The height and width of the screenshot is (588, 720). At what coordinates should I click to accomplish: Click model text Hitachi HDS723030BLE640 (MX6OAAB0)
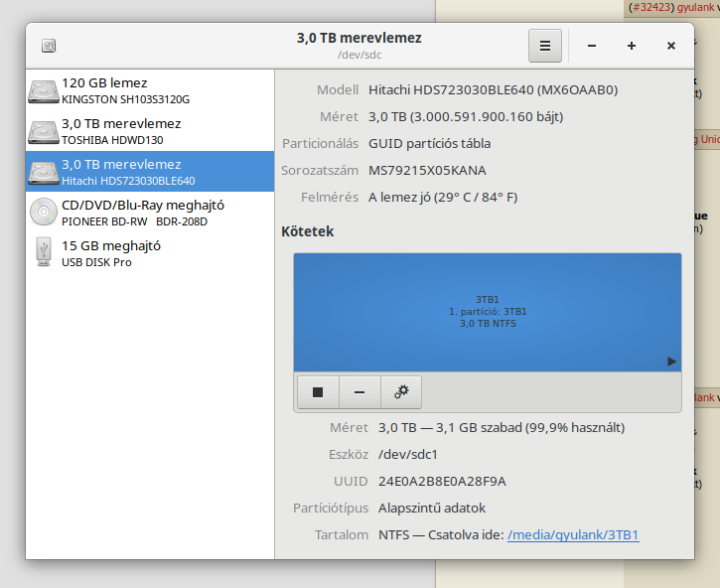click(494, 89)
